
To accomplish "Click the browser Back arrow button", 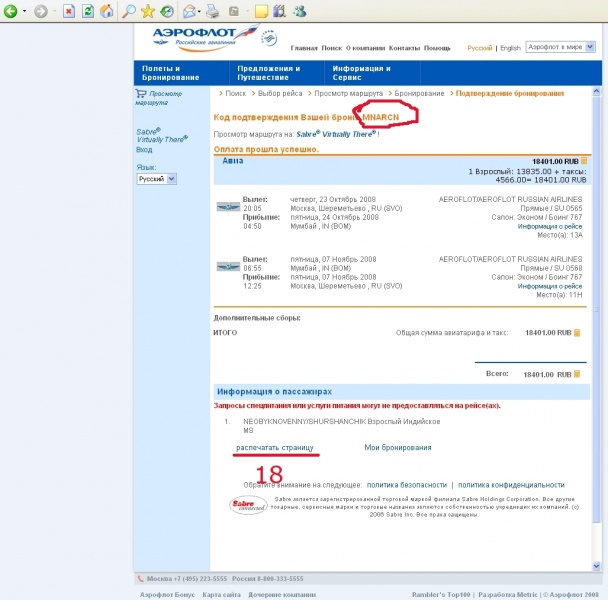I will click(13, 12).
